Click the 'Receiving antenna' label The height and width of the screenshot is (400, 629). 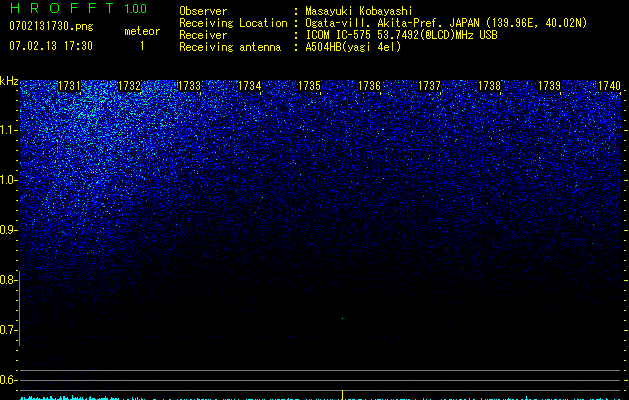pyautogui.click(x=230, y=47)
